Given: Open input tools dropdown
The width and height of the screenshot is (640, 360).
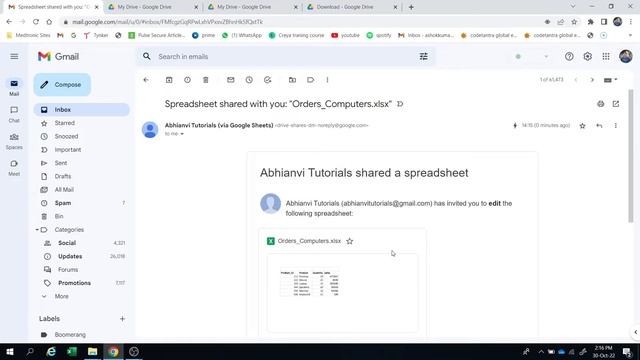Looking at the screenshot, I should click(611, 80).
